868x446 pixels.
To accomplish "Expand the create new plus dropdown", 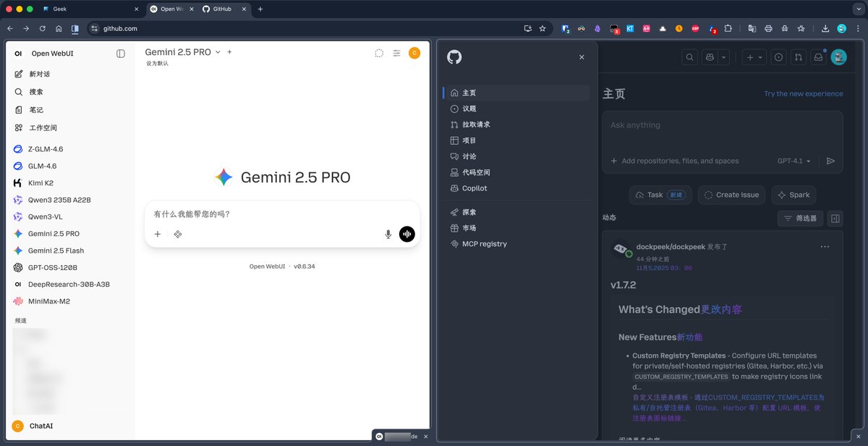I will tap(754, 57).
